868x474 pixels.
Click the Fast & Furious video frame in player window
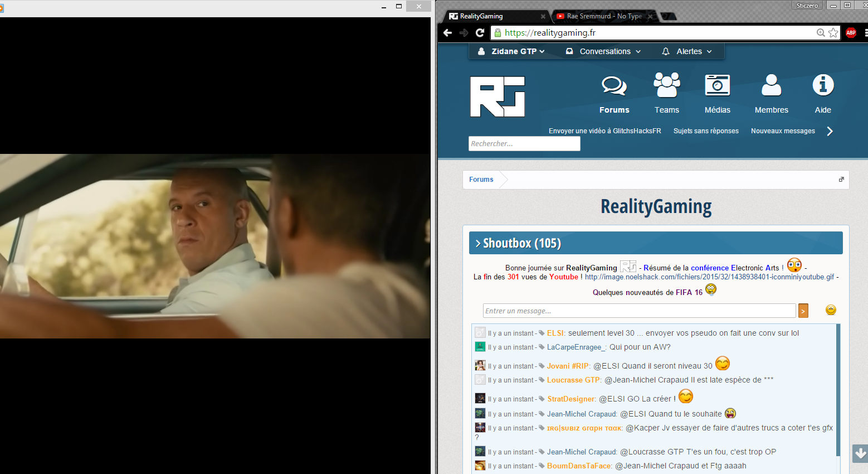215,246
